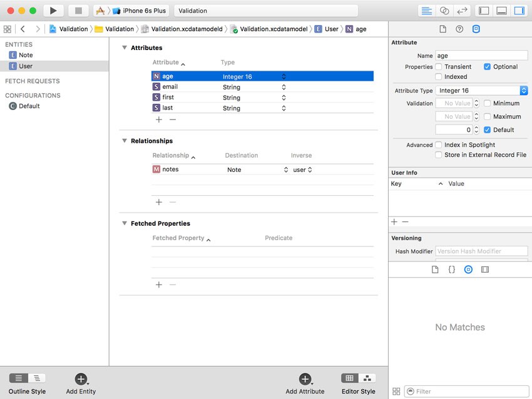
Task: Open Destination popup for notes relationship
Action: (x=285, y=170)
